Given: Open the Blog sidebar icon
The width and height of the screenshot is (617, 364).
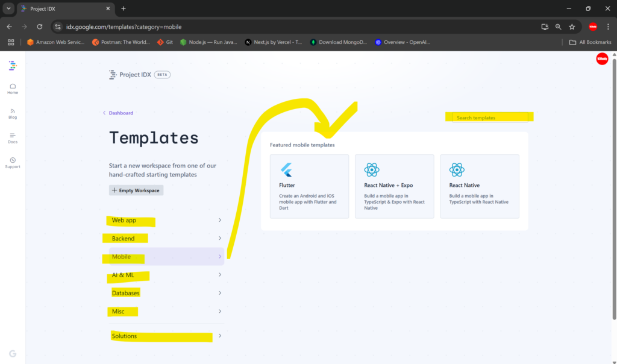Looking at the screenshot, I should [13, 114].
